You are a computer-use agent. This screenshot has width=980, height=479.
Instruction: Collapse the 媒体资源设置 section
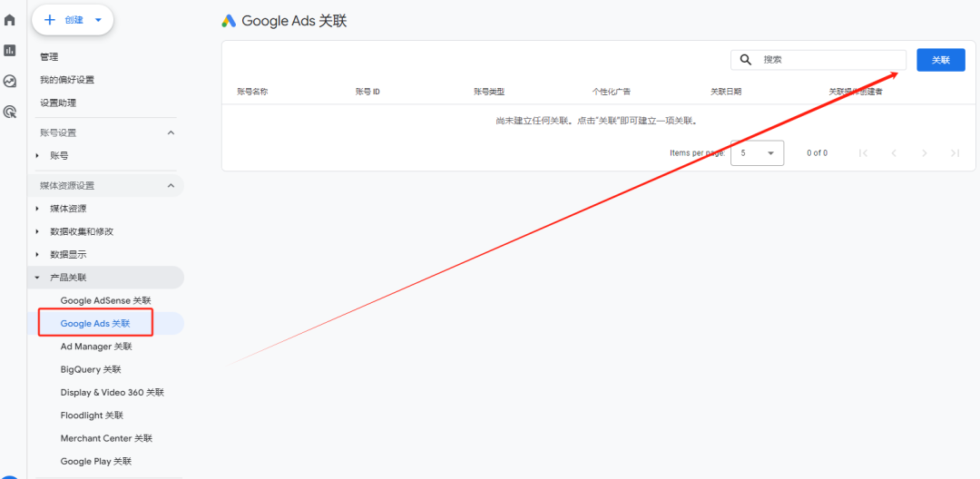point(171,186)
